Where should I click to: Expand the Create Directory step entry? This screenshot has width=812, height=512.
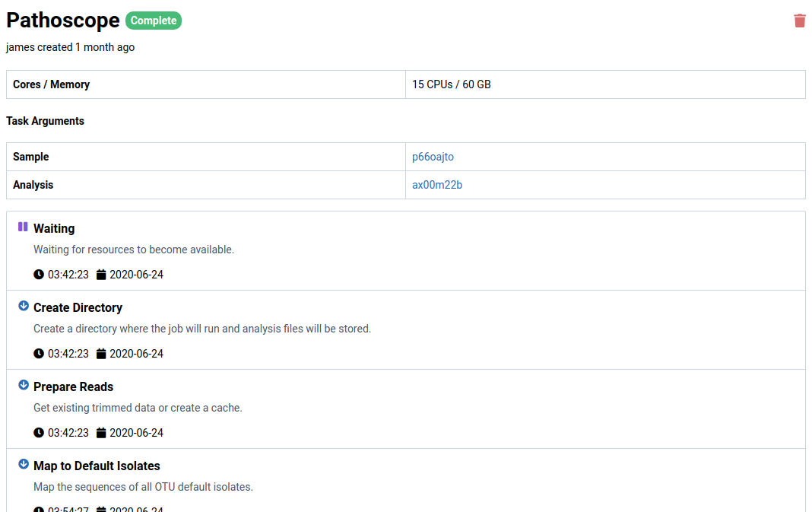point(406,329)
